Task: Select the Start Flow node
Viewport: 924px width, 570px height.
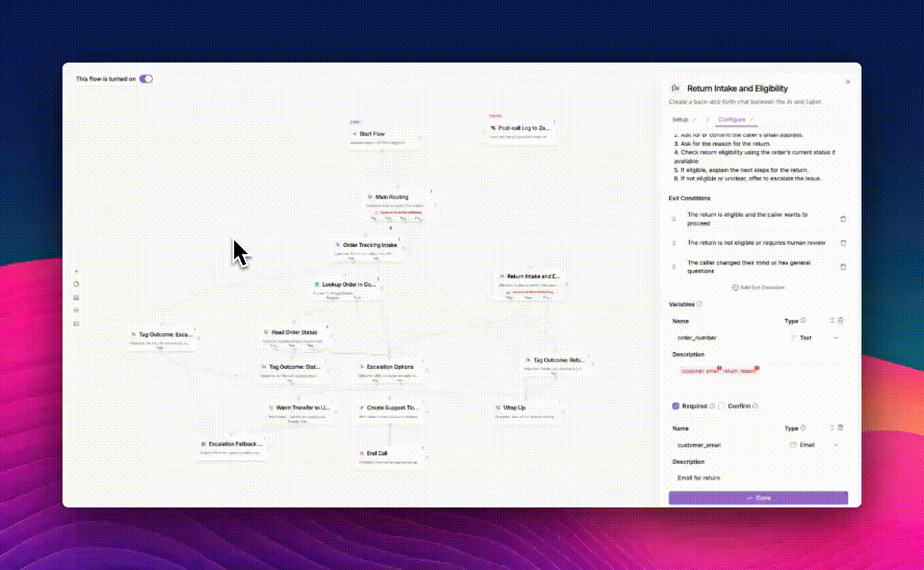Action: click(x=384, y=137)
